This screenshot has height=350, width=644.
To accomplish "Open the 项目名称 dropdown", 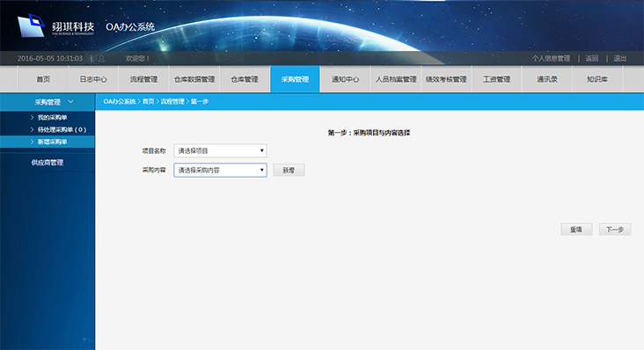I will [220, 150].
